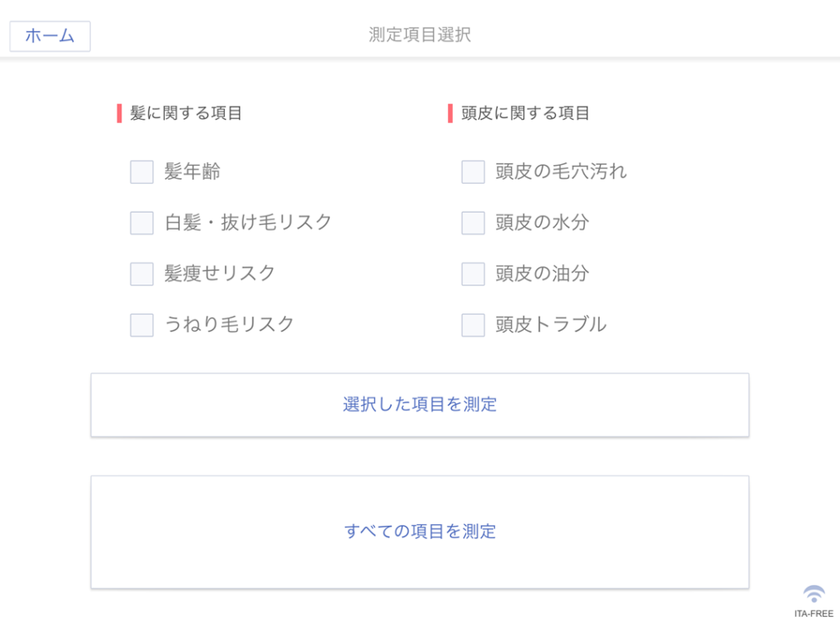
Task: Tap the ホーム button
Action: (x=49, y=36)
